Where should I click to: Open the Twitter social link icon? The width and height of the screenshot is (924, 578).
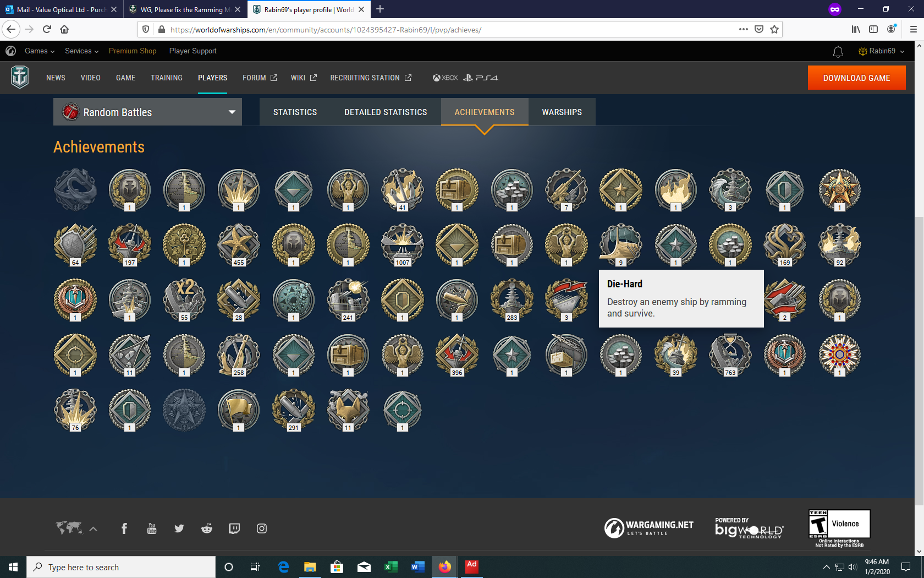[179, 528]
